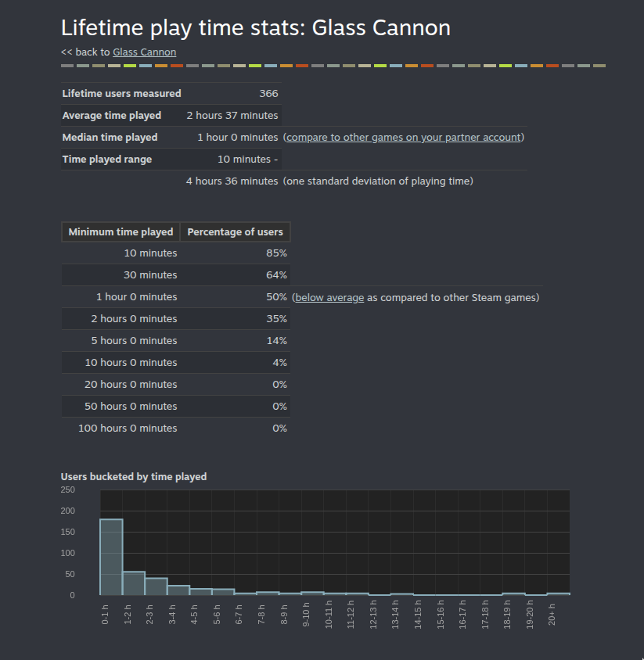644x660 pixels.
Task: Click the "Median time played" label
Action: pos(110,137)
